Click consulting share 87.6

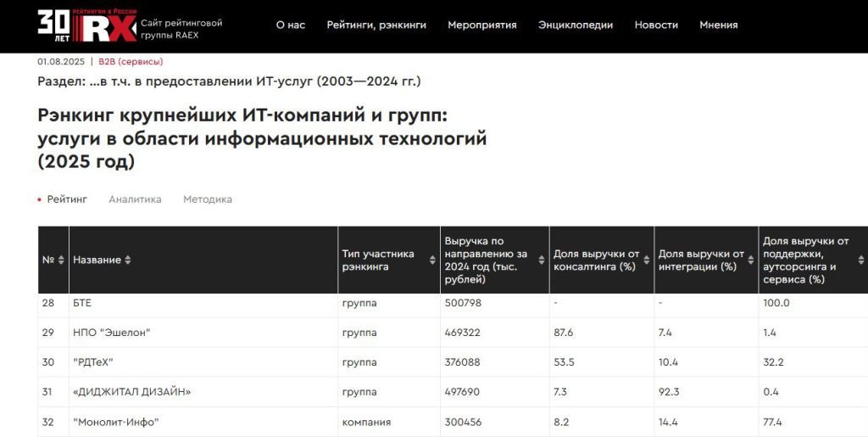click(x=564, y=333)
